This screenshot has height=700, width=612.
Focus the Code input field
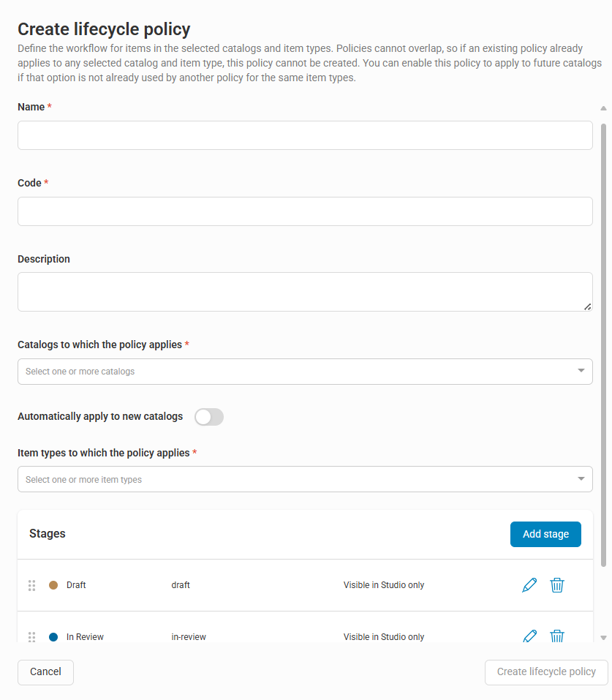pos(305,211)
